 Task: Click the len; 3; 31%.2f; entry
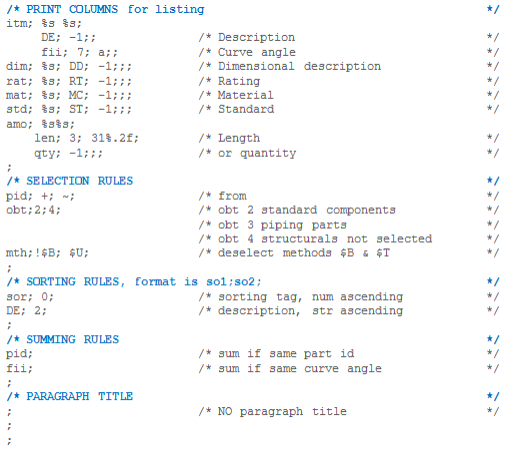pyautogui.click(x=87, y=138)
